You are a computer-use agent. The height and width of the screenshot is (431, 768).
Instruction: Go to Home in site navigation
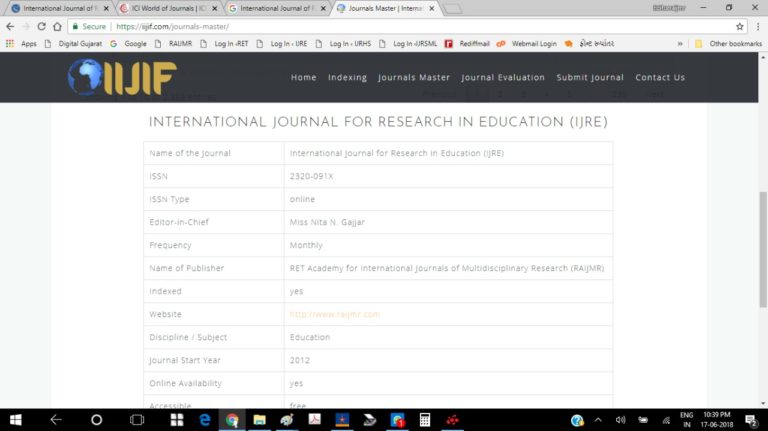pos(304,77)
